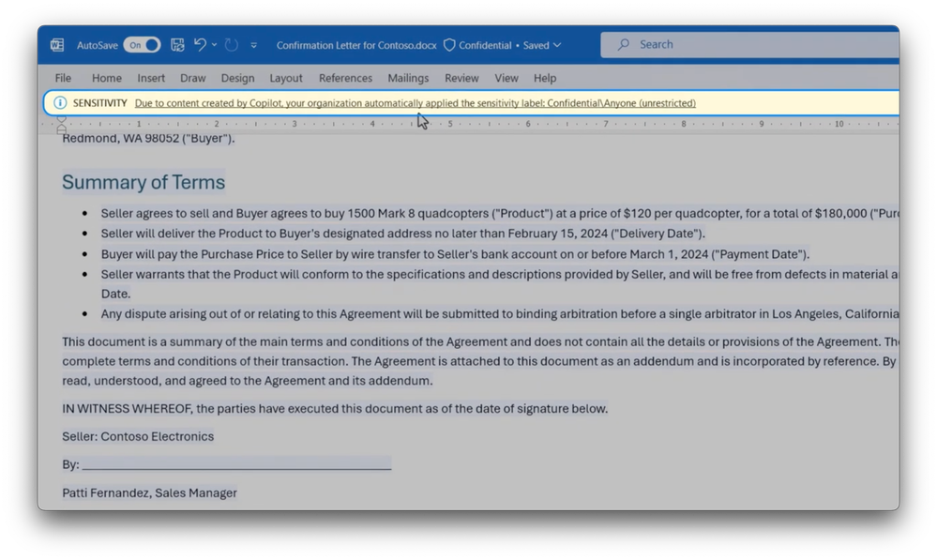Switch to the Insert tab
Image resolution: width=937 pixels, height=560 pixels.
click(151, 78)
